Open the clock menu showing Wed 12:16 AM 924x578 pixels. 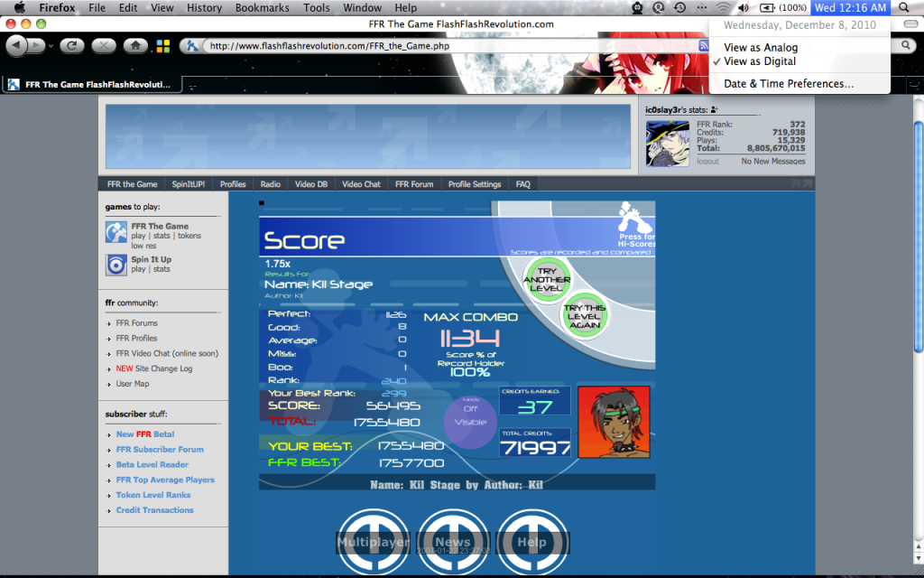click(x=850, y=8)
